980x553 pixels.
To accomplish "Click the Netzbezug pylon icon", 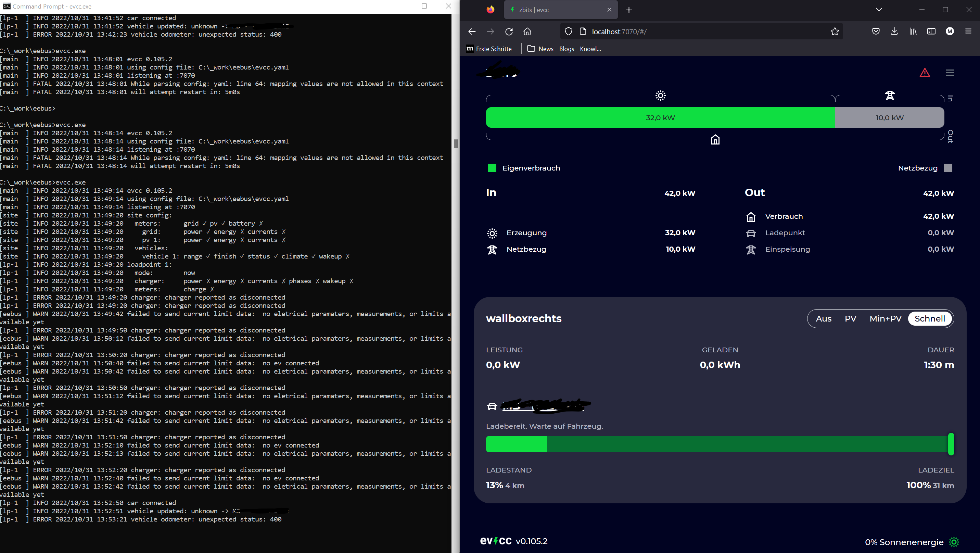I will pyautogui.click(x=492, y=249).
